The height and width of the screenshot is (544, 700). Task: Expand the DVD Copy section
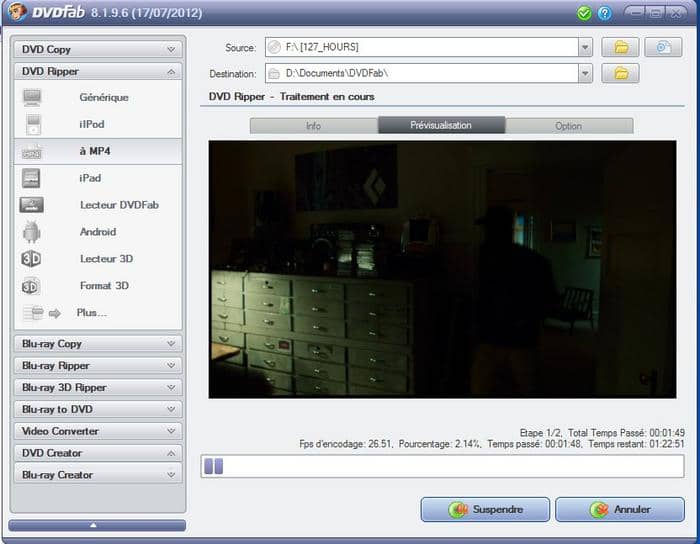click(x=98, y=50)
